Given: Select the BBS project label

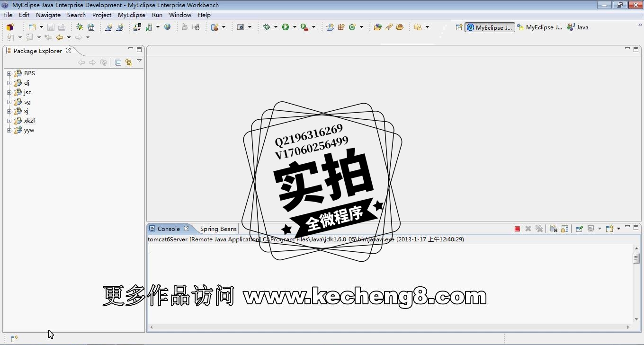Looking at the screenshot, I should click(x=29, y=73).
